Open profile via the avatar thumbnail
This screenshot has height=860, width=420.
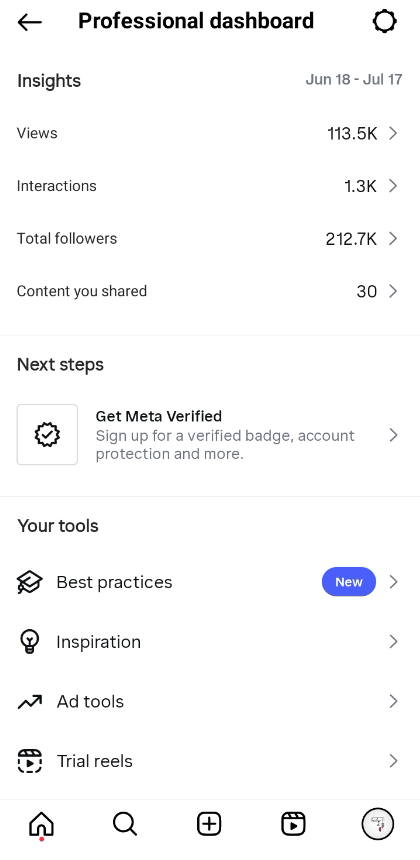point(378,824)
